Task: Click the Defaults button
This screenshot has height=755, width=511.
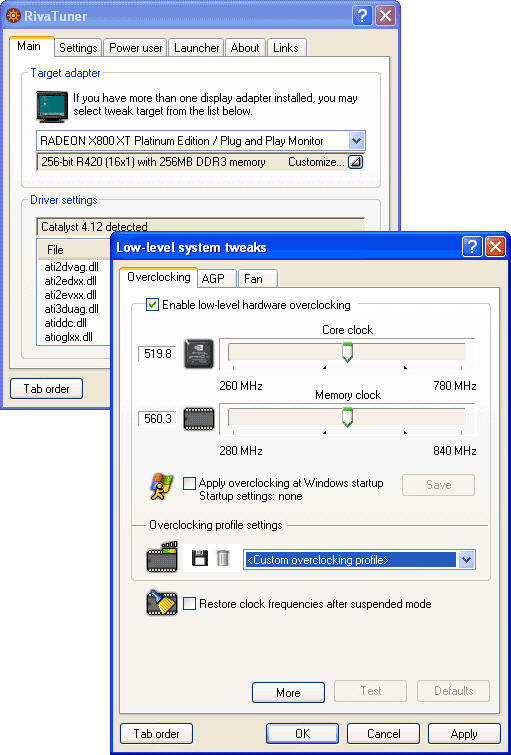Action: tap(453, 691)
